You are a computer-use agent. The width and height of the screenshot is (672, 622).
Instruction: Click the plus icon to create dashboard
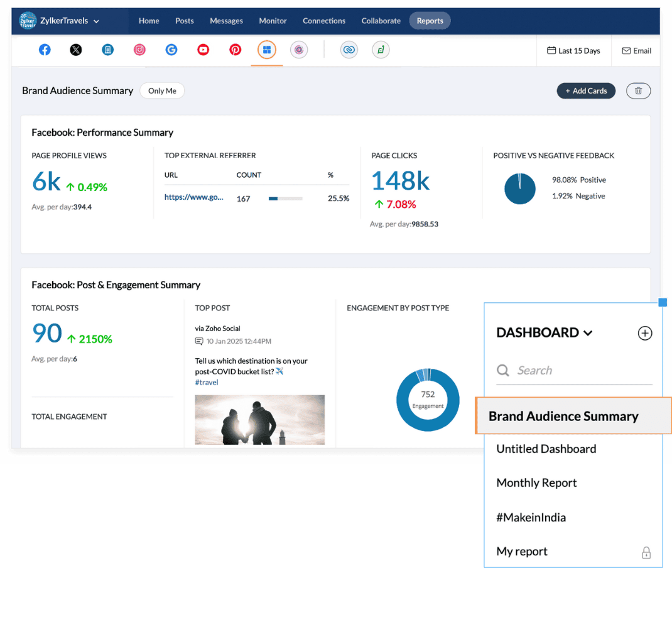(644, 334)
